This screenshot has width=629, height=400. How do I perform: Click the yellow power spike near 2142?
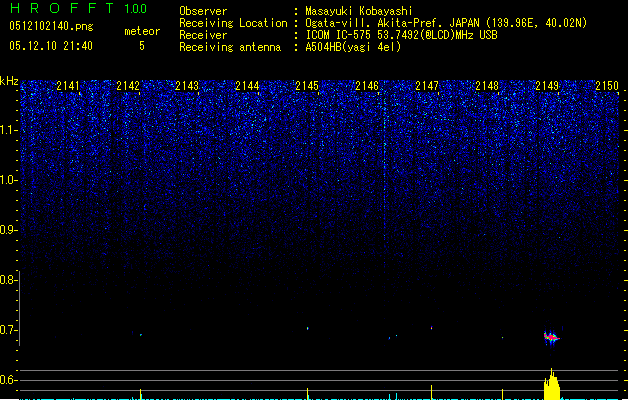click(140, 394)
